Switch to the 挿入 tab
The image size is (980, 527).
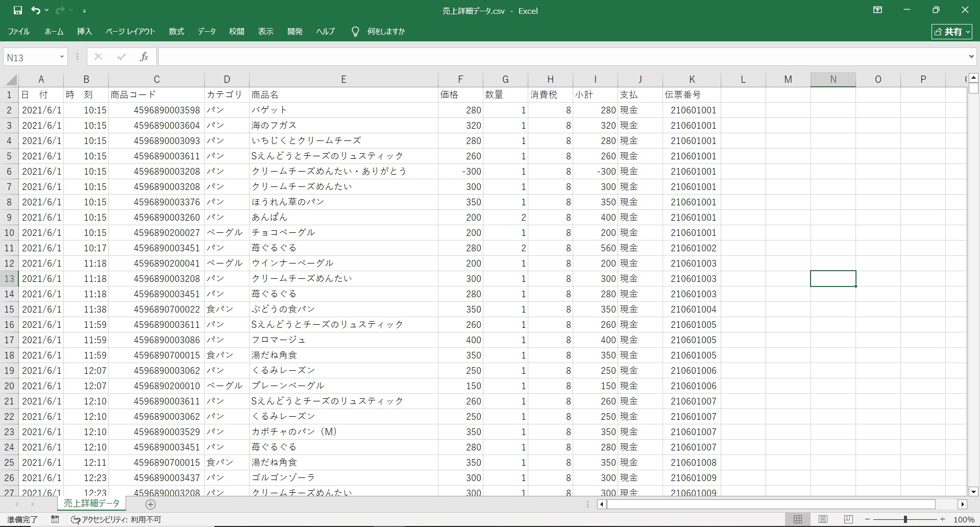84,32
